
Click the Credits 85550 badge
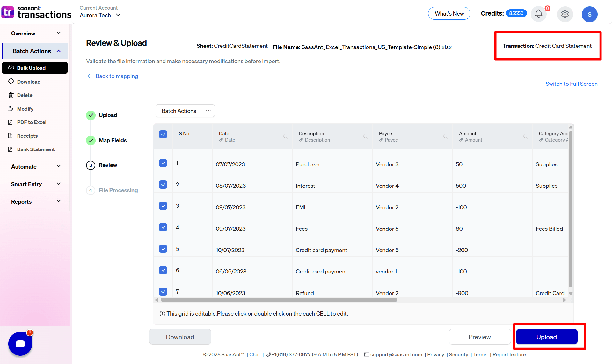[516, 13]
